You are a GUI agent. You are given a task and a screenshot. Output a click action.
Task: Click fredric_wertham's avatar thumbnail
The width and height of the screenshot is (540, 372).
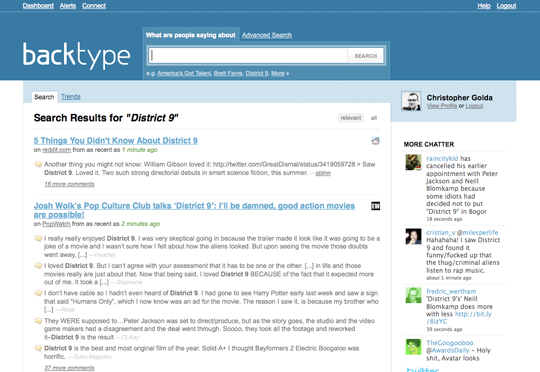(x=413, y=295)
